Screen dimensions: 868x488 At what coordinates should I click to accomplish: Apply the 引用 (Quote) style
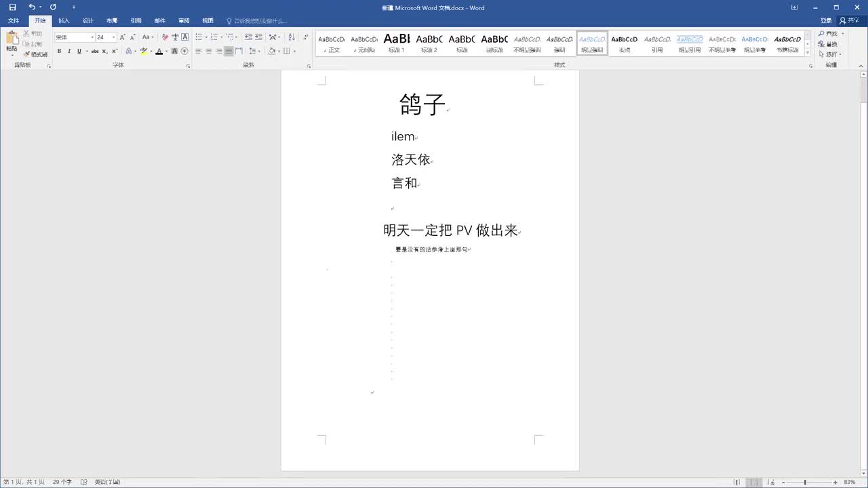[x=657, y=43]
